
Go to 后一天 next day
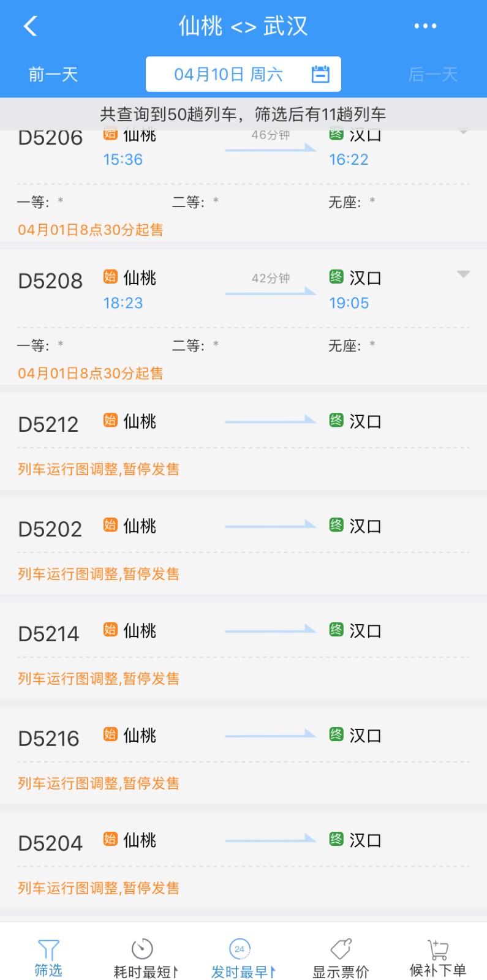[433, 75]
